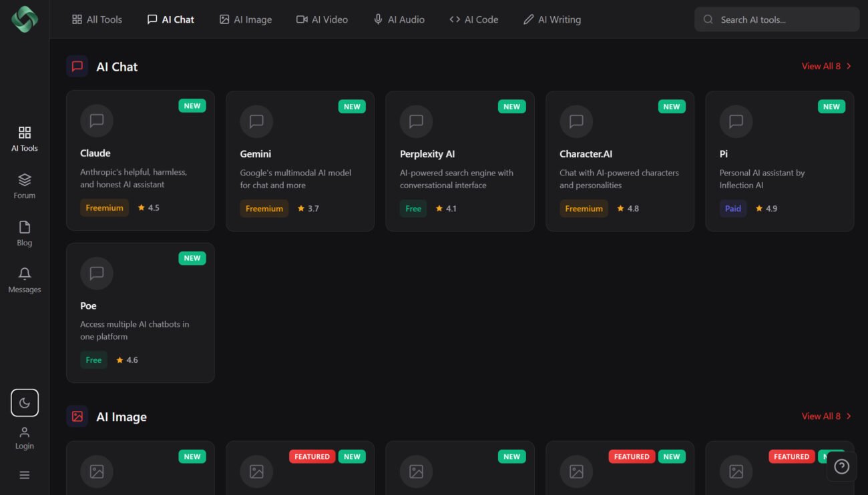Open the AI Writing tab
This screenshot has height=495, width=868.
coord(552,19)
